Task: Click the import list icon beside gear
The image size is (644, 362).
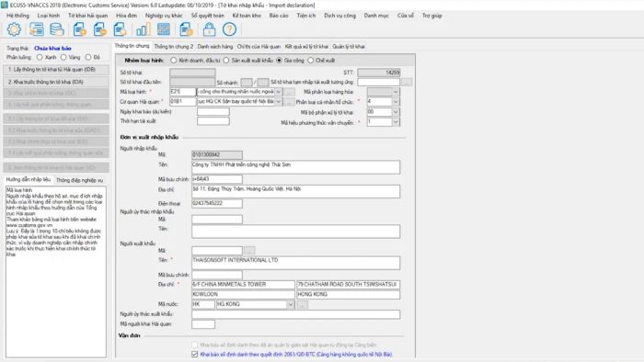Action: [36, 29]
